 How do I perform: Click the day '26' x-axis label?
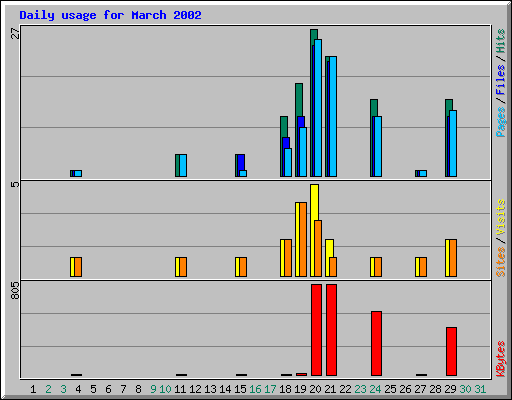pos(405,389)
